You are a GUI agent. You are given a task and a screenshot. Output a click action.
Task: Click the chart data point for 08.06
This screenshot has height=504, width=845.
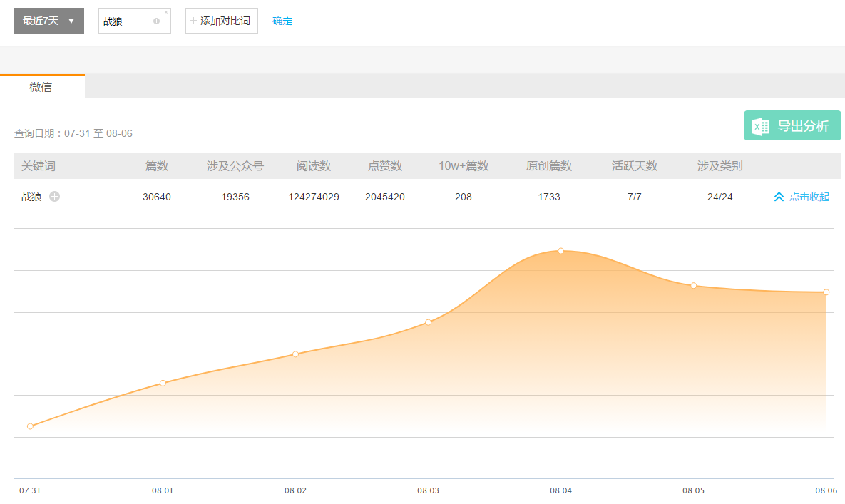tap(826, 292)
